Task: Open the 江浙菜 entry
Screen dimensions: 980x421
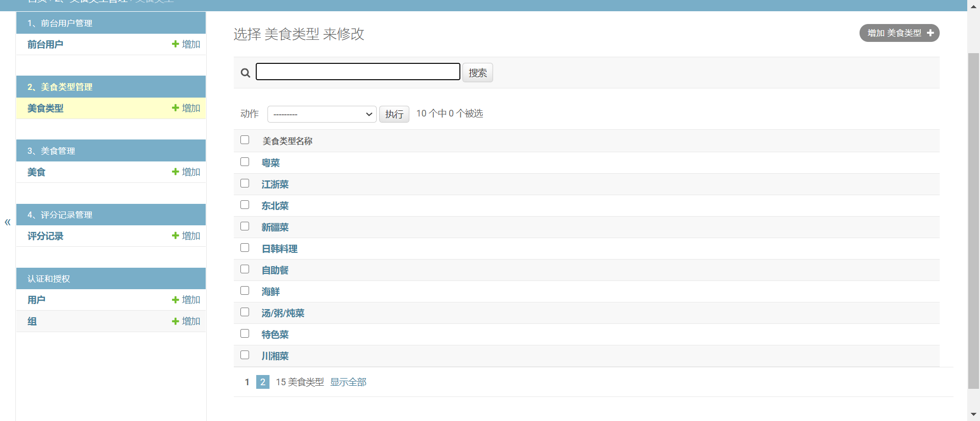Action: [275, 184]
